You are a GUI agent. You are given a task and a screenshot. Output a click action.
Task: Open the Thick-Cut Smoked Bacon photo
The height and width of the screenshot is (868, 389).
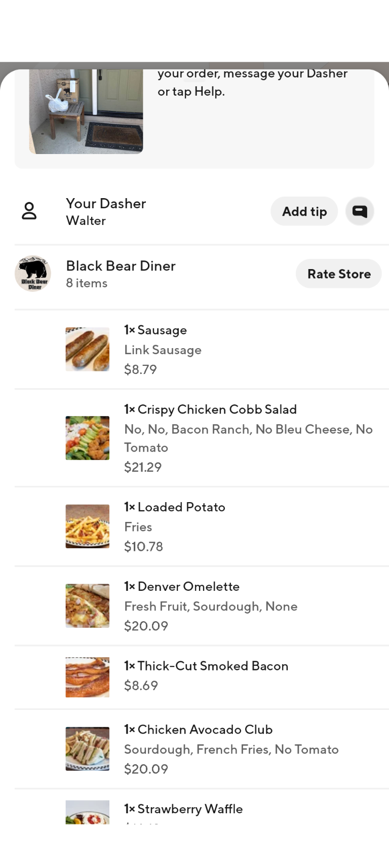click(x=88, y=677)
